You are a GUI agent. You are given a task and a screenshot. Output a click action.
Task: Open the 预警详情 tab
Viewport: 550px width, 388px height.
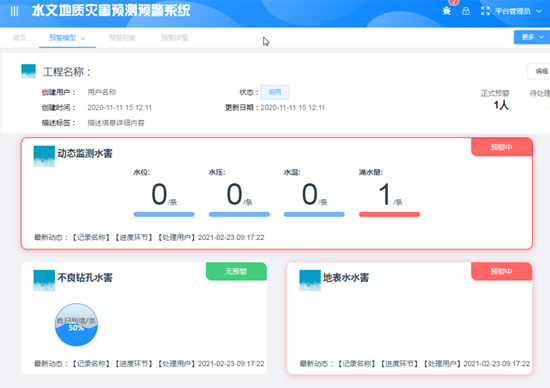pyautogui.click(x=174, y=38)
